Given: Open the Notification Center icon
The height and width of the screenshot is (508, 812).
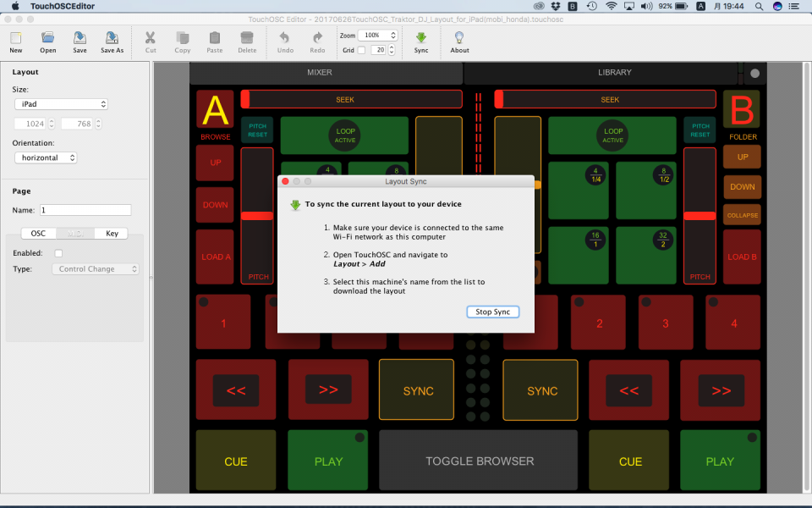Looking at the screenshot, I should point(794,6).
